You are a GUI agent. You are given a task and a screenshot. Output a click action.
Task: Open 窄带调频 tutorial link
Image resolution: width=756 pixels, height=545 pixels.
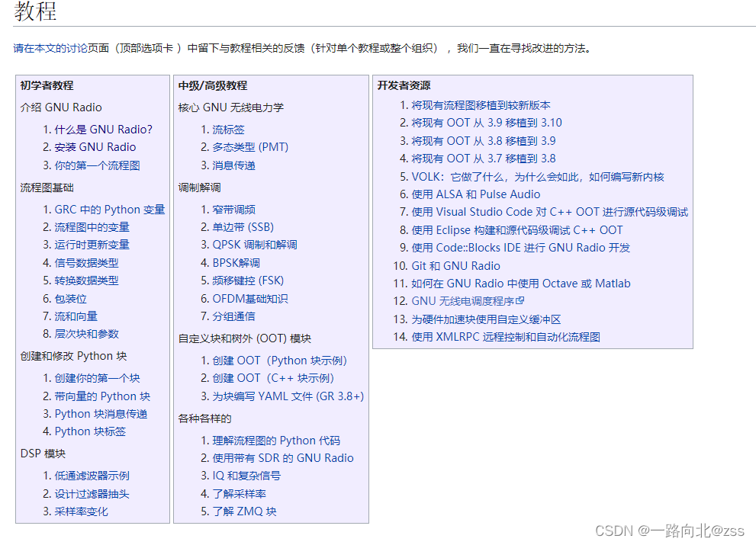tap(234, 210)
